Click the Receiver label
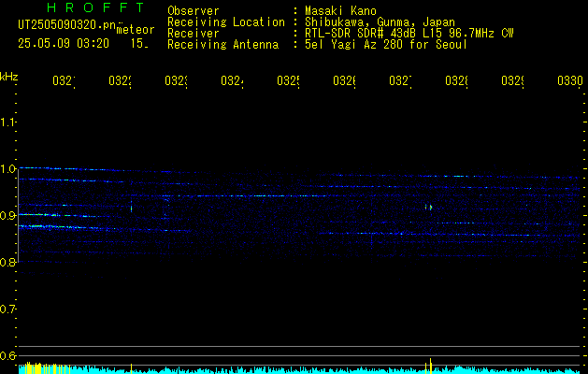The width and height of the screenshot is (588, 374). tap(194, 34)
